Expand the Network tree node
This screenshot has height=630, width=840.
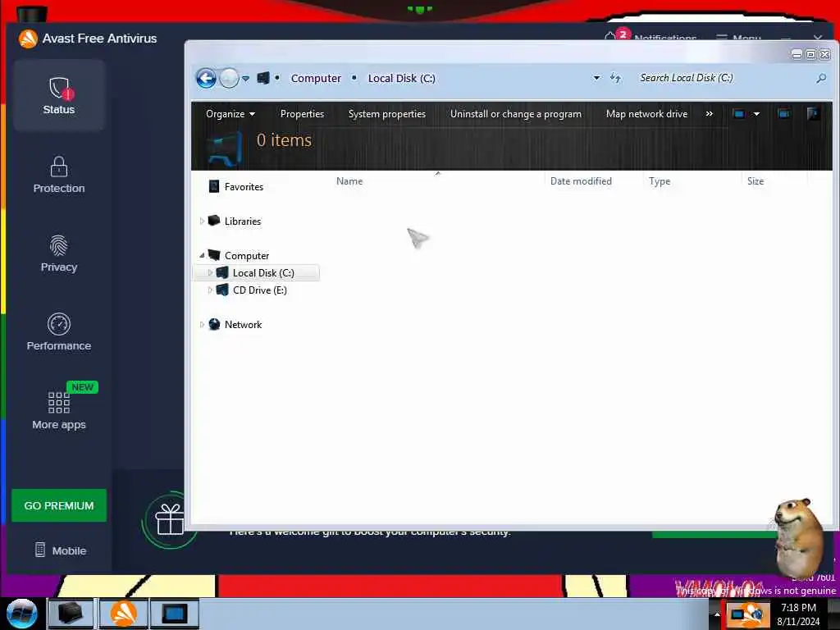[202, 325]
